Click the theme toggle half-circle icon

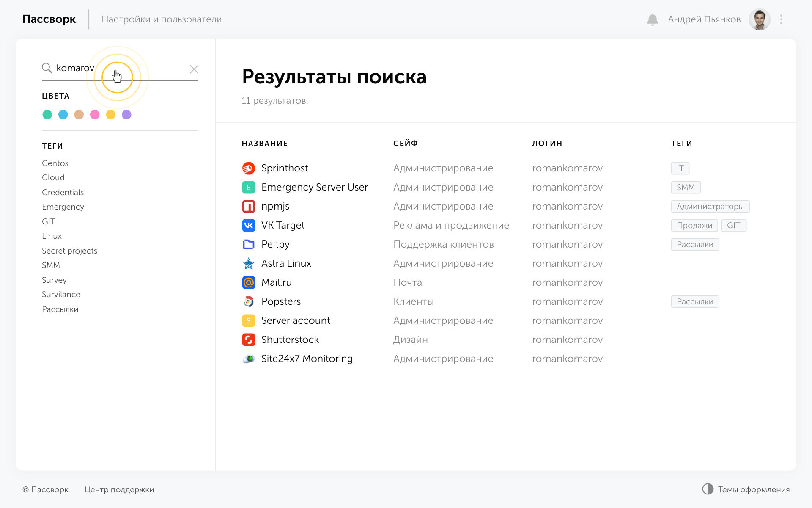click(708, 489)
